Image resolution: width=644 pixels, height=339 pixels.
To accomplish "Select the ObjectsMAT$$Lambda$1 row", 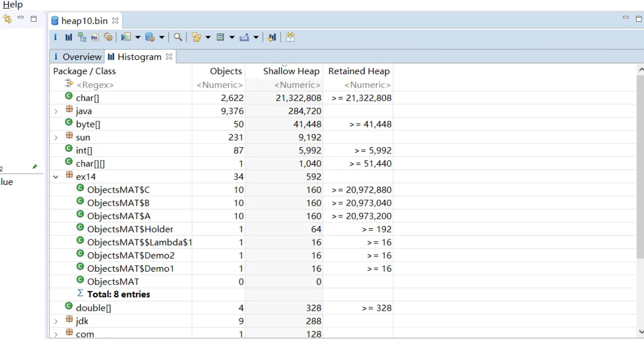I will (x=221, y=242).
